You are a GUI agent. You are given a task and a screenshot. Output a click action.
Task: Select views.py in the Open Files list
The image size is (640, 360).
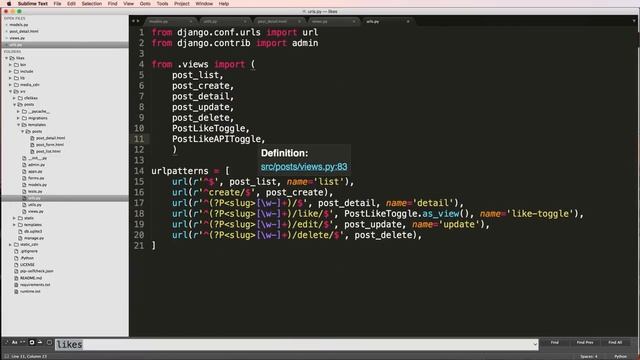[17, 38]
